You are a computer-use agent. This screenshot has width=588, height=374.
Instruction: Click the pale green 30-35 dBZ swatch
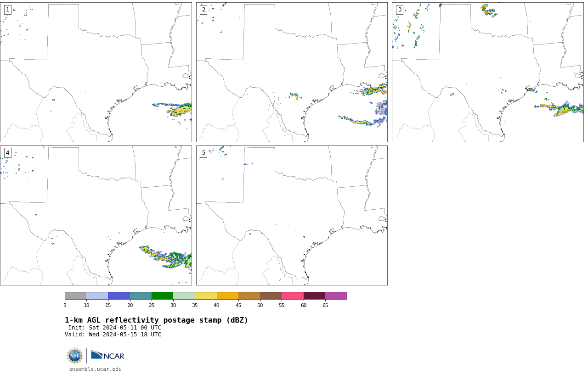[184, 296]
